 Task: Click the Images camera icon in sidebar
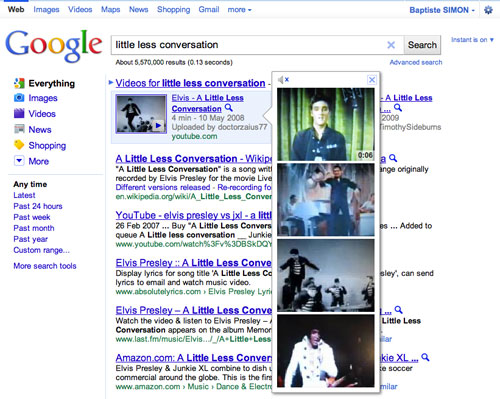pyautogui.click(x=19, y=98)
